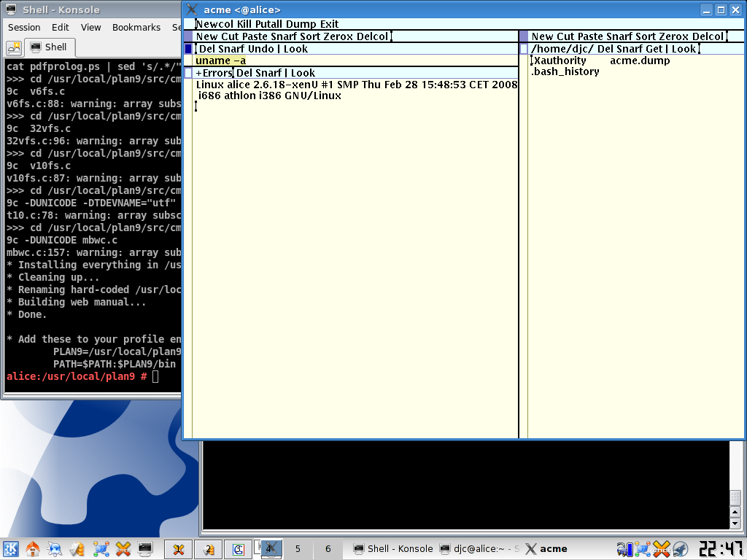
Task: Switch to virtual desktop 1 in the pager
Action: point(178,549)
